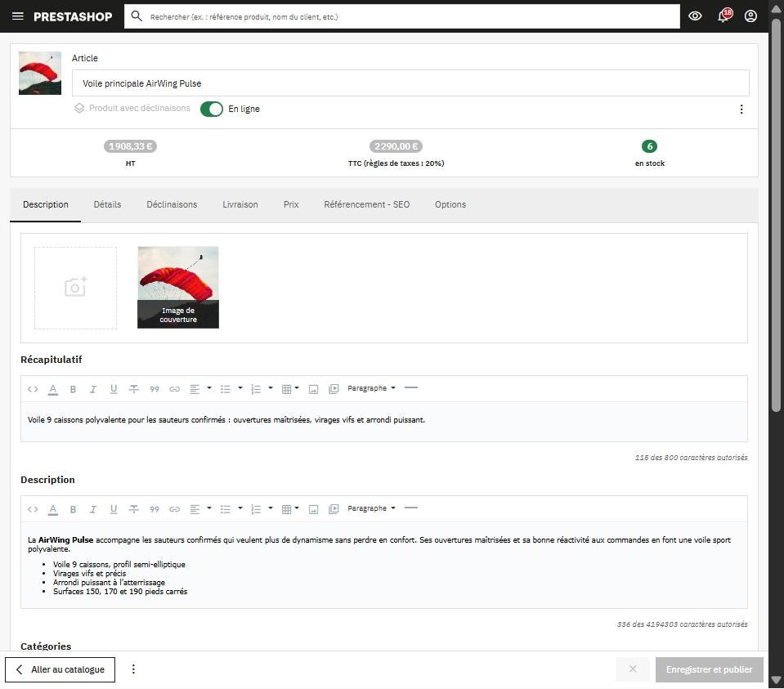This screenshot has height=689, width=784.
Task: Open footer three-dot more actions menu
Action: 133,669
